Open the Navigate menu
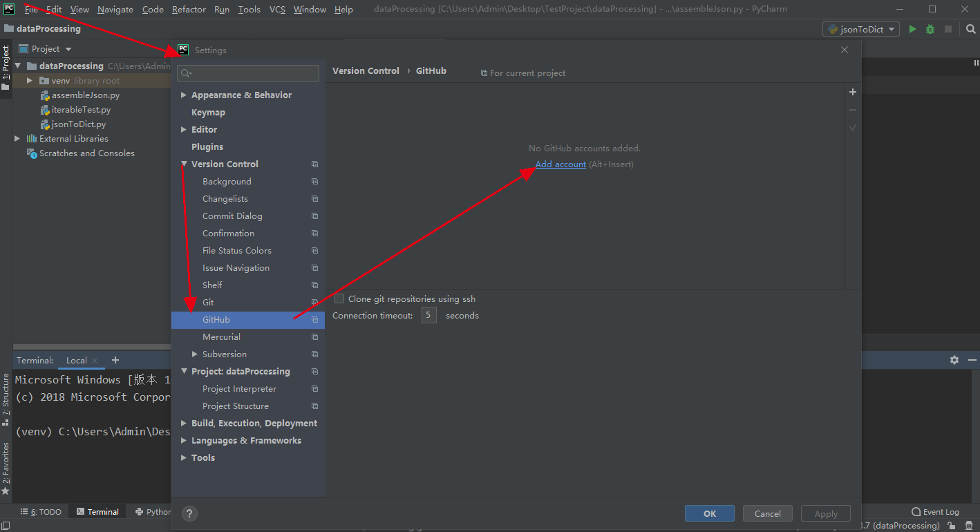This screenshot has width=980, height=532. (115, 10)
